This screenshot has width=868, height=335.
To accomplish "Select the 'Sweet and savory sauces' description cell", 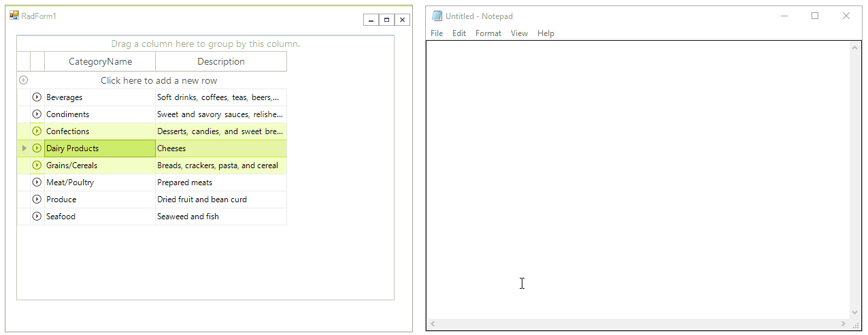I will [x=221, y=114].
